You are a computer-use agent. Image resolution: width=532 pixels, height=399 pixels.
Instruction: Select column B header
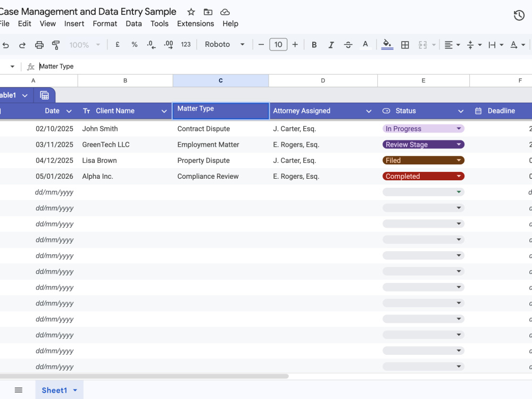[125, 81]
